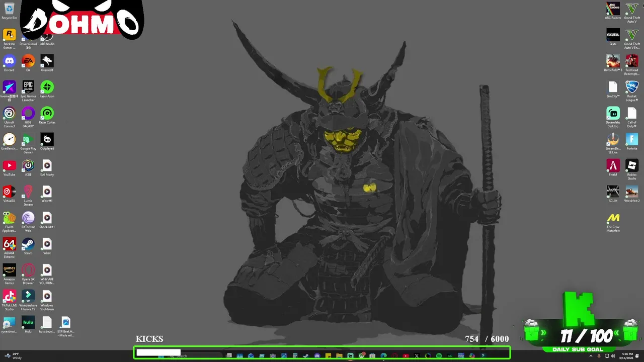Open the weather widget on taskbar
The image size is (644, 362).
coord(12,356)
